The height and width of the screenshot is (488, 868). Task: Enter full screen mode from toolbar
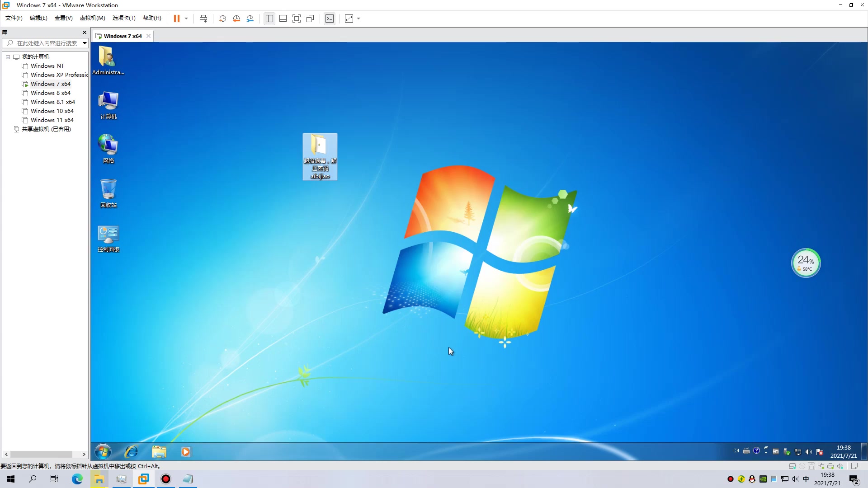click(x=297, y=19)
